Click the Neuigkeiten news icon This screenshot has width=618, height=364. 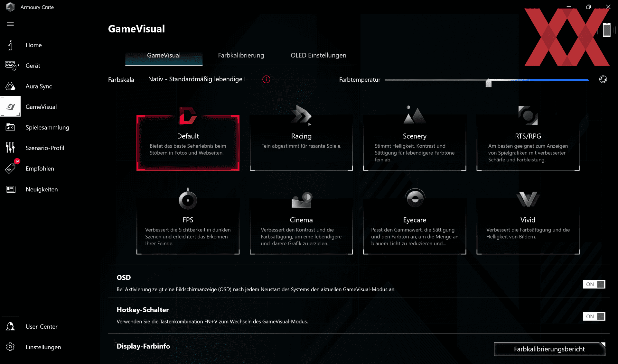[10, 189]
